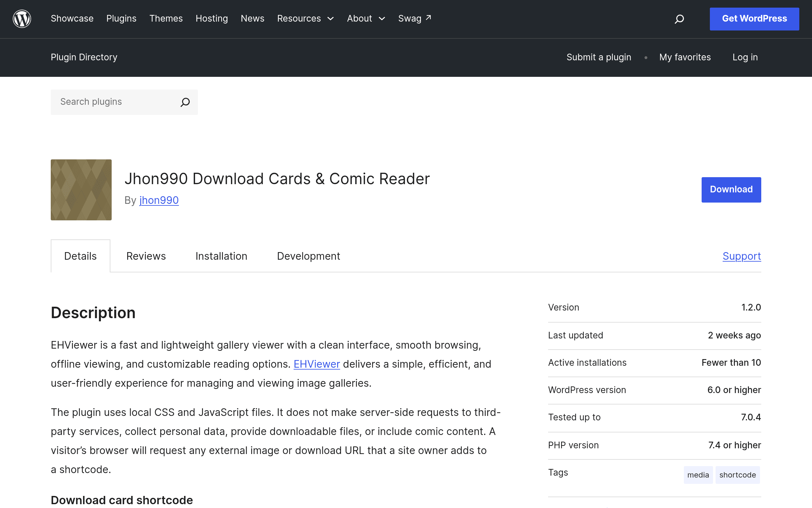The width and height of the screenshot is (812, 508).
Task: Click the 'Tested up to' 7.0.4 value
Action: pos(751,417)
